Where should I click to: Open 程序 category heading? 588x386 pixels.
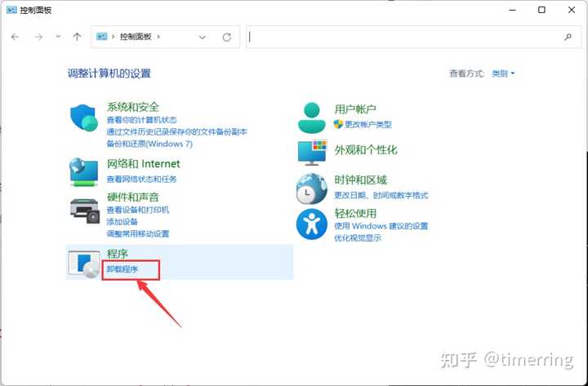click(x=118, y=254)
